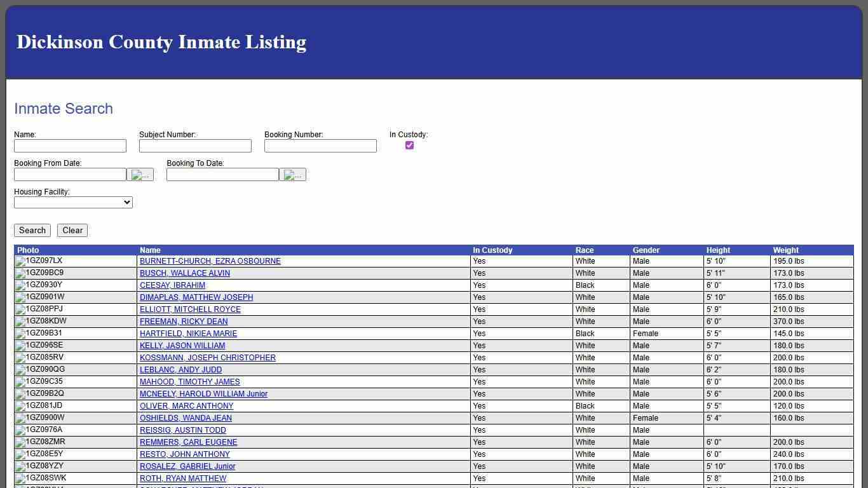Image resolution: width=868 pixels, height=488 pixels.
Task: Sort results by the Weight column
Action: [x=786, y=250]
